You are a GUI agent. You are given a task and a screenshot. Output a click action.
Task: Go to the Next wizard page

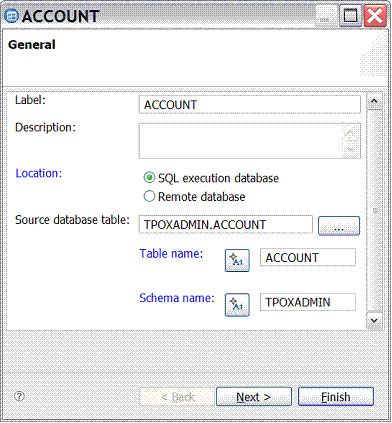pyautogui.click(x=254, y=397)
